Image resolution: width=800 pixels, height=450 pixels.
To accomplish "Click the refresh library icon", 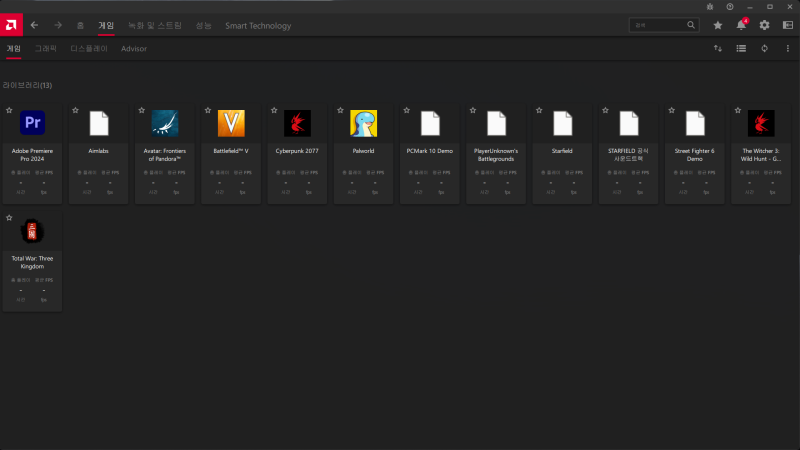I will tap(764, 48).
